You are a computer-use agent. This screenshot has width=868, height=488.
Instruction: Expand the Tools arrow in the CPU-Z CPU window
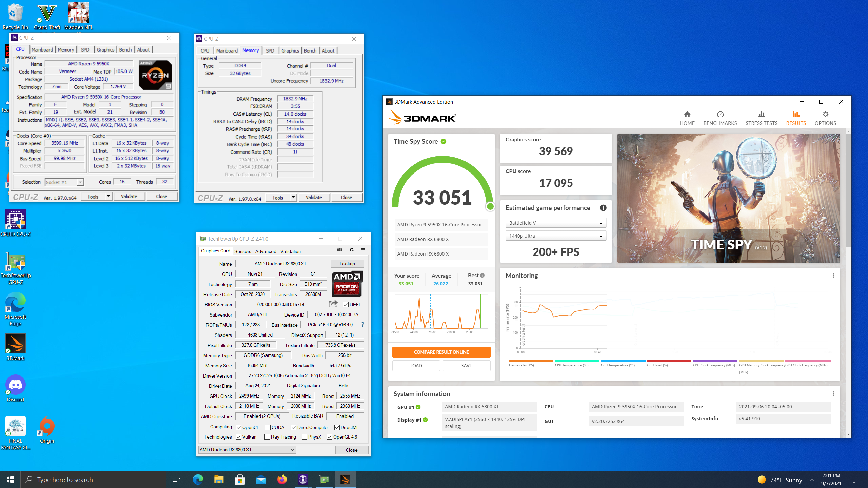[108, 196]
